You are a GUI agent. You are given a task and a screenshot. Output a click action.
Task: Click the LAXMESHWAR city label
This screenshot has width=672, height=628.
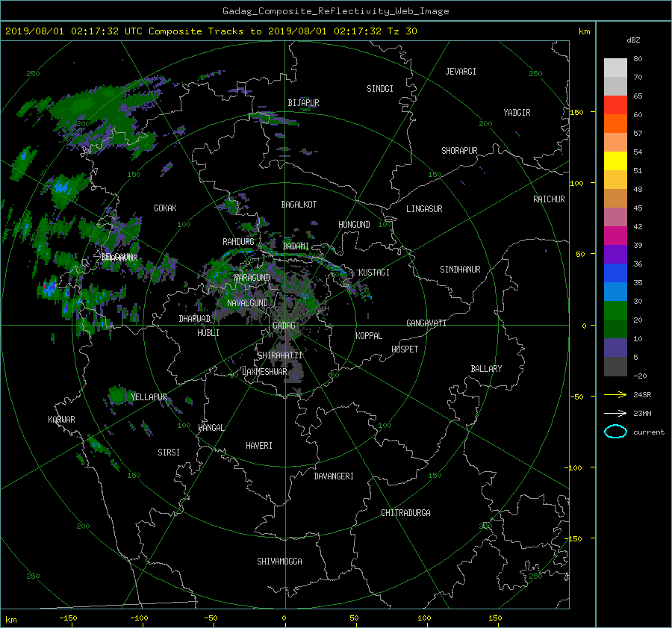coord(264,372)
